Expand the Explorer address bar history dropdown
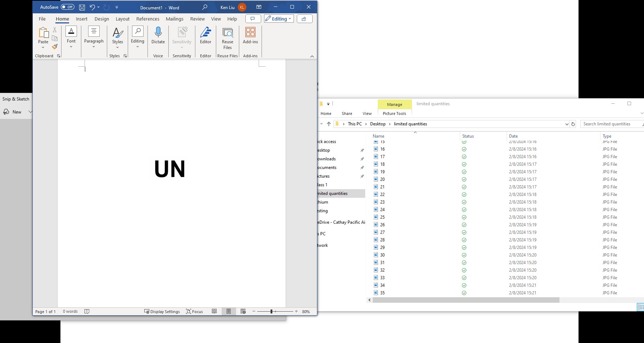The image size is (644, 343). coord(567,124)
